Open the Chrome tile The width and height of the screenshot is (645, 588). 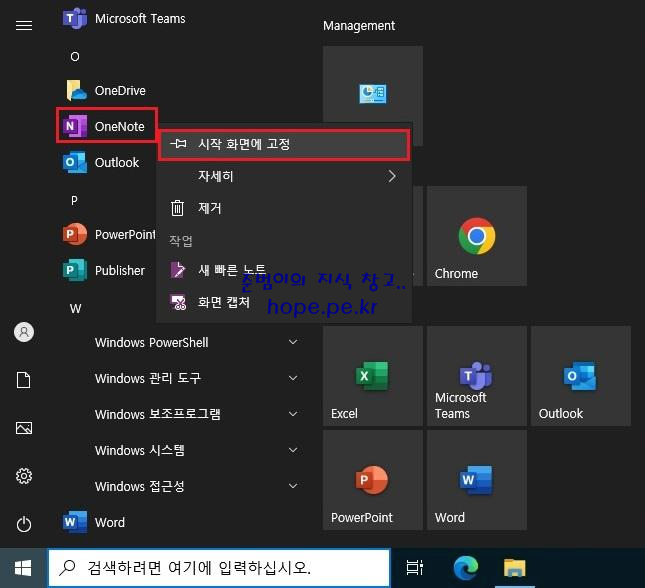click(477, 236)
